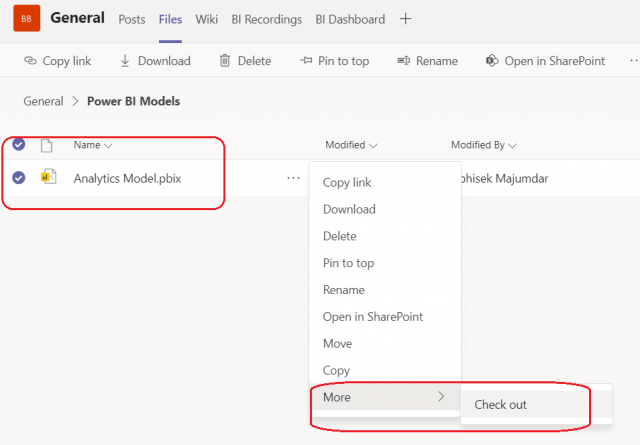Image resolution: width=640 pixels, height=445 pixels.
Task: Click the Copy link toolbar label
Action: tap(67, 61)
